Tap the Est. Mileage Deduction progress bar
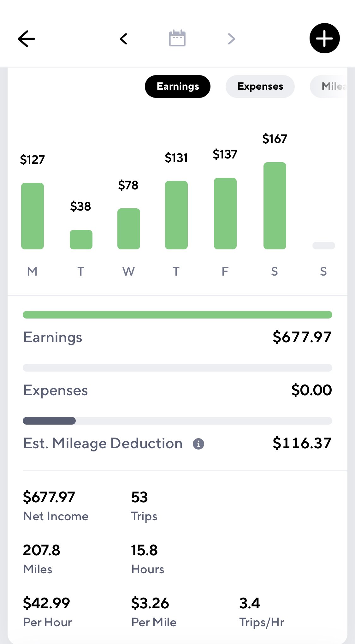Image resolution: width=355 pixels, height=644 pixels. [x=177, y=421]
